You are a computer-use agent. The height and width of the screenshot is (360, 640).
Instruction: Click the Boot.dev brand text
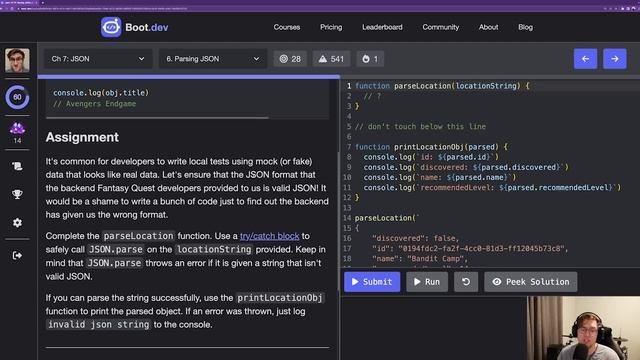[147, 27]
